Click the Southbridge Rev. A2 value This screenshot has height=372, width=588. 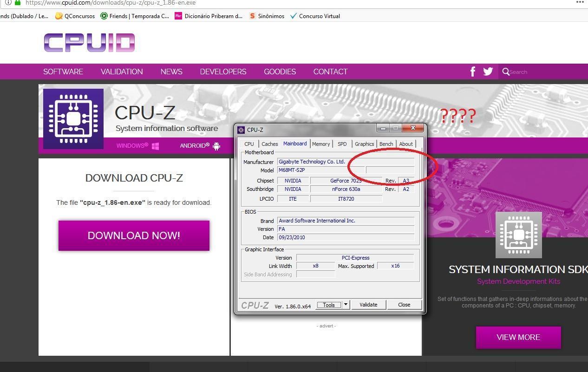point(406,189)
